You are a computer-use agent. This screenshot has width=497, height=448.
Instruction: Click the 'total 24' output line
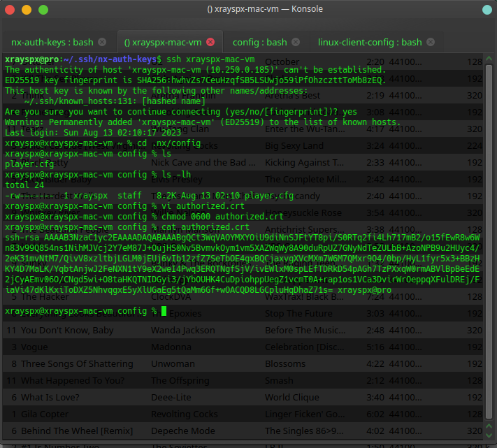tap(24, 185)
